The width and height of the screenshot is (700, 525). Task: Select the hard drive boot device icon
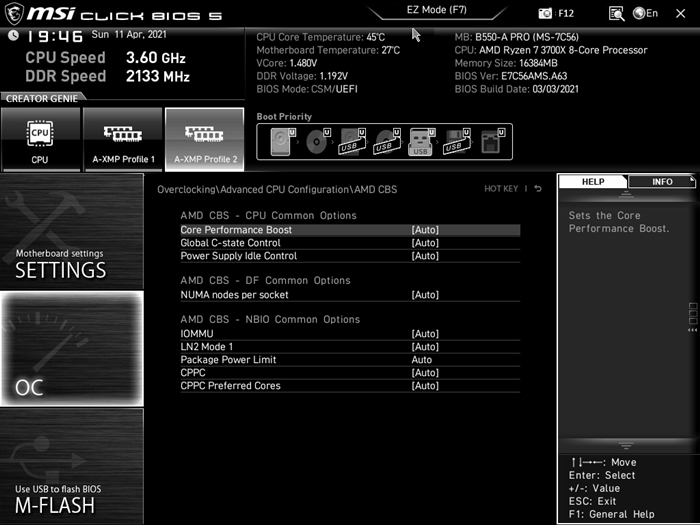click(x=283, y=142)
